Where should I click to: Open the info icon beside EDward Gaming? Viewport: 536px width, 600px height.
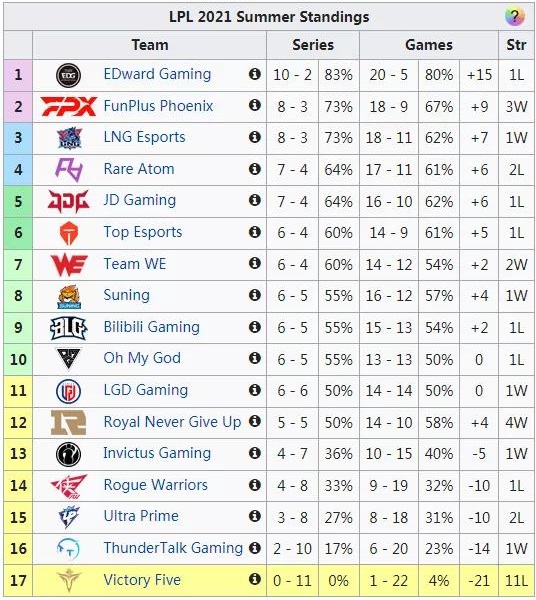tap(254, 74)
